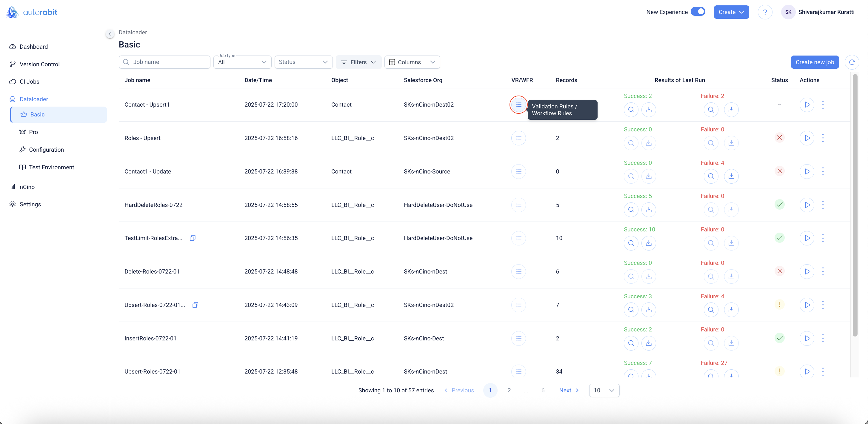Download failure results for Contact1 - Update

[x=731, y=176]
